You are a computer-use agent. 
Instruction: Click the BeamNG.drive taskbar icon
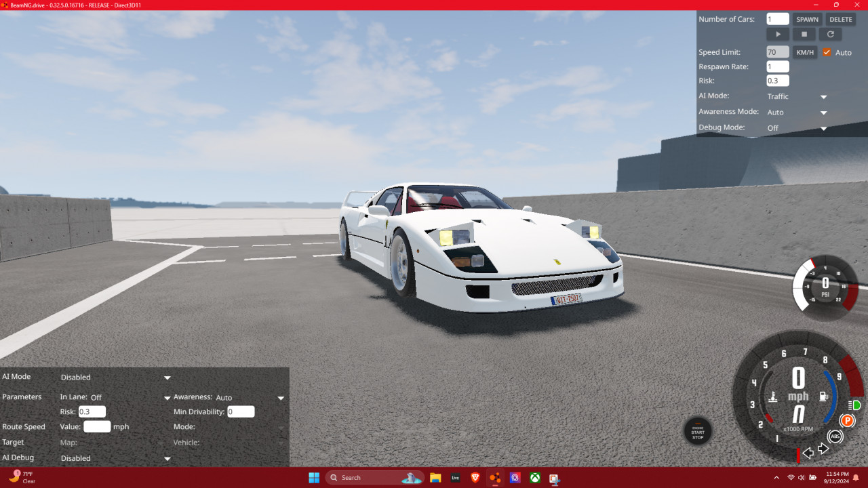tap(496, 478)
